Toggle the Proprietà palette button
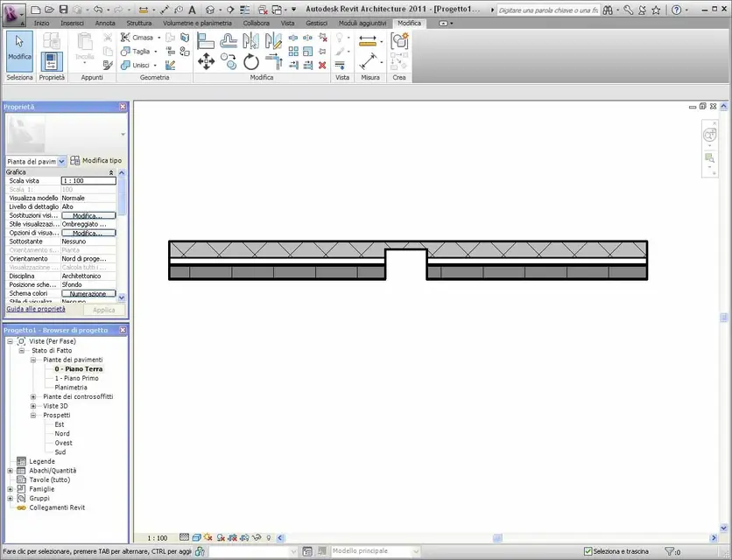The height and width of the screenshot is (560, 732). [52, 61]
